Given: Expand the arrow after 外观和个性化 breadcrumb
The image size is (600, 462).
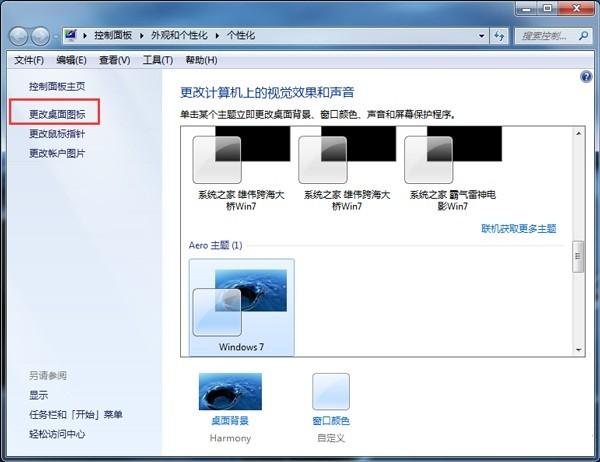Looking at the screenshot, I should [x=217, y=36].
